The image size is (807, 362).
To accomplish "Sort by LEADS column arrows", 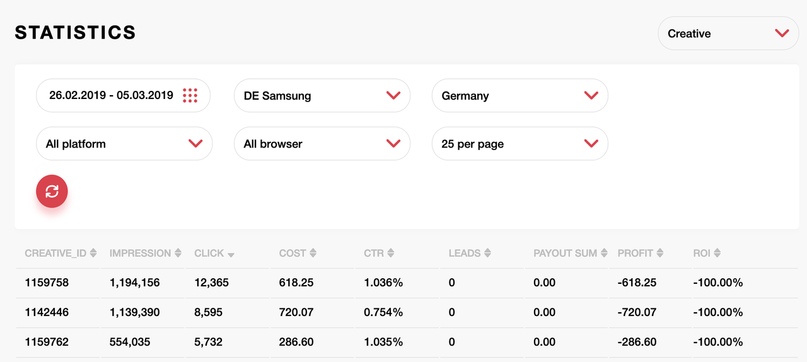I will (487, 253).
